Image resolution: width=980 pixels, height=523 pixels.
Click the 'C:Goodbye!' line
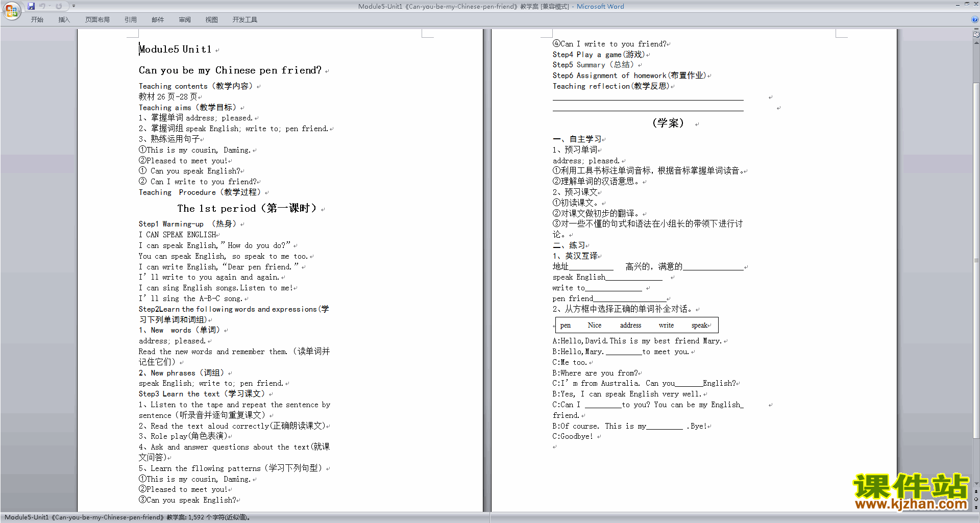tap(573, 436)
